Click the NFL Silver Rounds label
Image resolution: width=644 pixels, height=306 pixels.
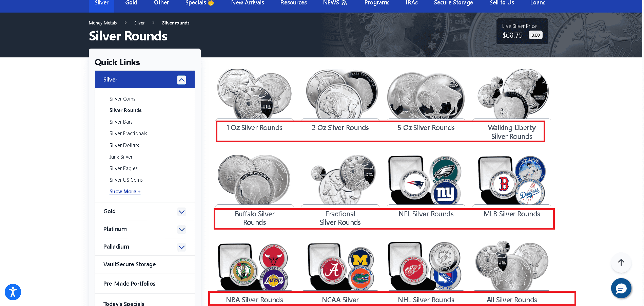coord(426,214)
